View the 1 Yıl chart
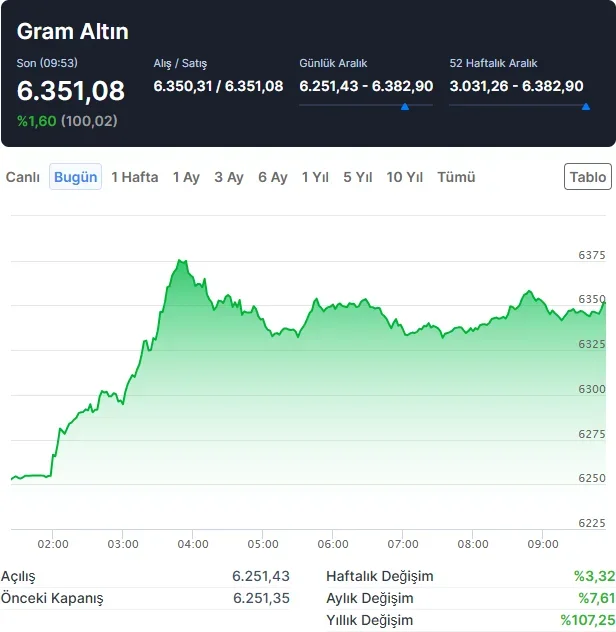This screenshot has width=616, height=632. pyautogui.click(x=315, y=177)
